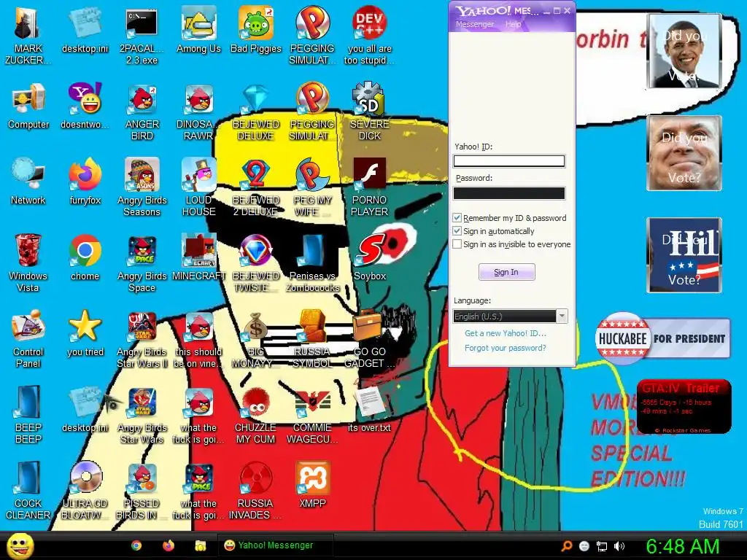This screenshot has height=560, width=747.
Task: Toggle Sign in automatically checkbox
Action: coord(457,231)
